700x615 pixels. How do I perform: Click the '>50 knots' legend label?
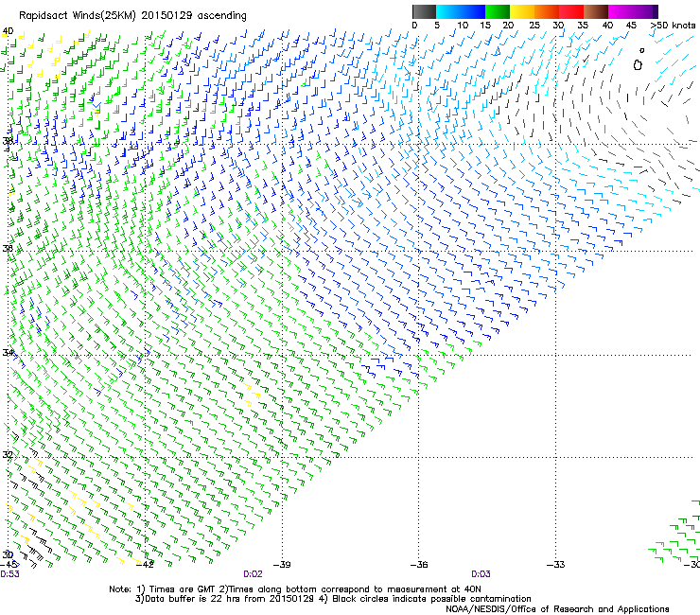[673, 26]
